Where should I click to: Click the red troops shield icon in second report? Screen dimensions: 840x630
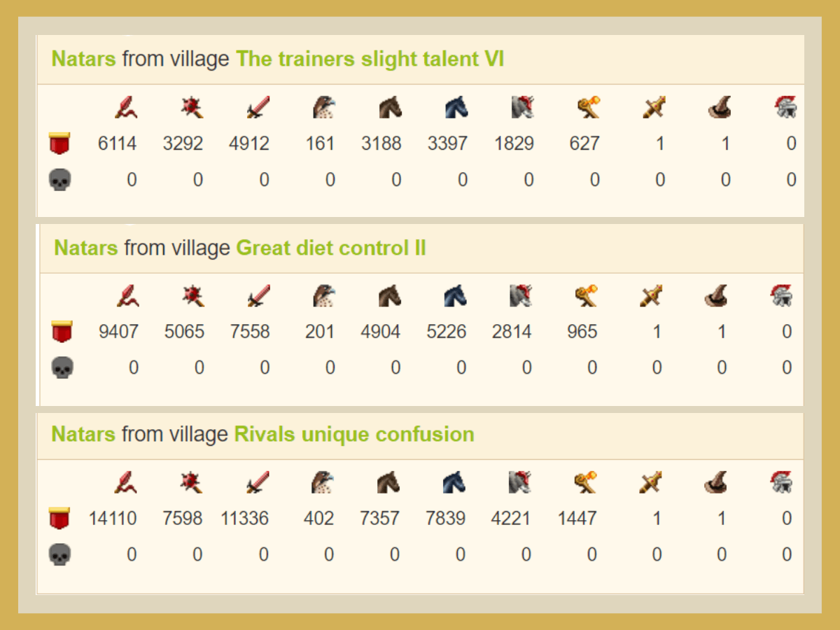coord(62,331)
